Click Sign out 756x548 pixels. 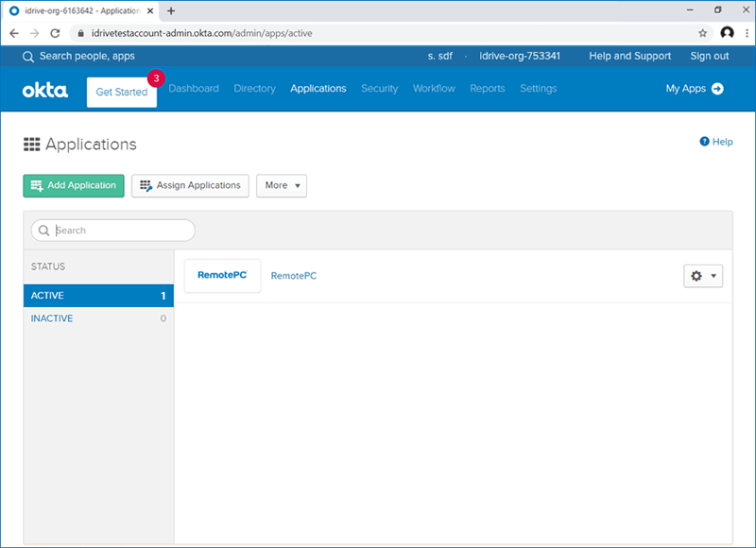tap(710, 56)
